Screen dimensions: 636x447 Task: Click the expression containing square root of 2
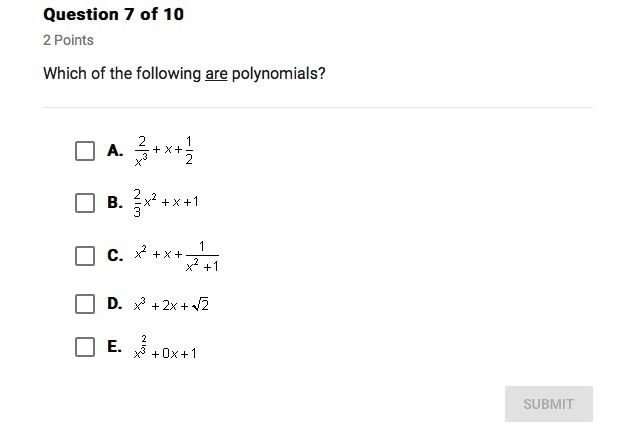(x=171, y=305)
